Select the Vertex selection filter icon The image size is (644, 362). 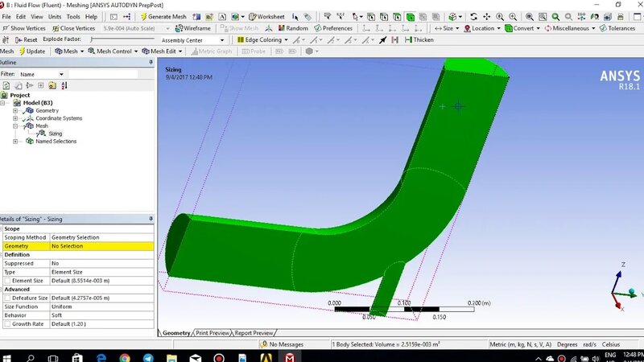coord(371,17)
